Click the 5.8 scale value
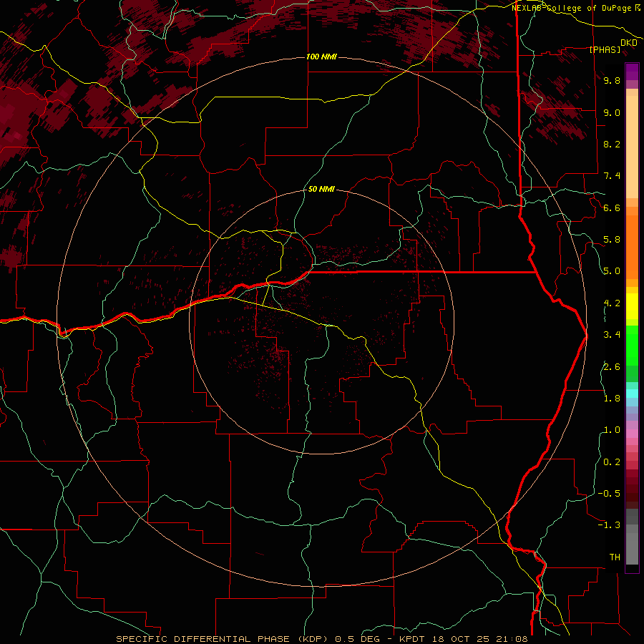Image resolution: width=644 pixels, height=644 pixels. 612,240
